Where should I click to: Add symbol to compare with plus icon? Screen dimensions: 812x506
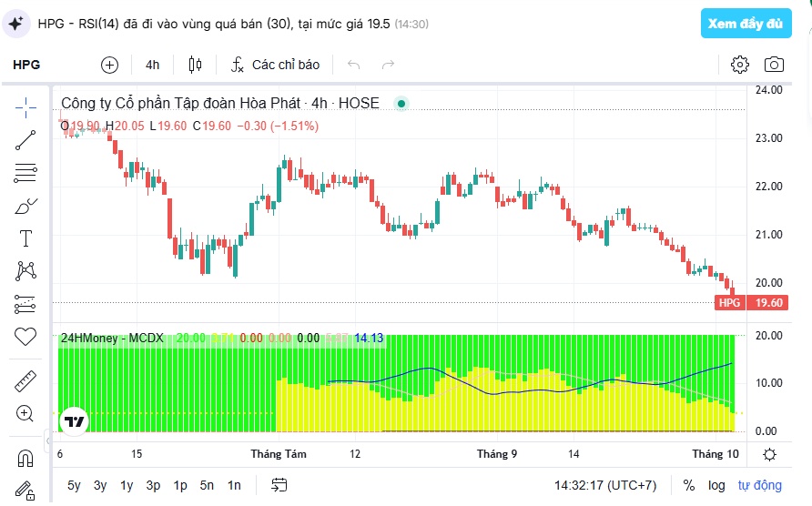[109, 65]
